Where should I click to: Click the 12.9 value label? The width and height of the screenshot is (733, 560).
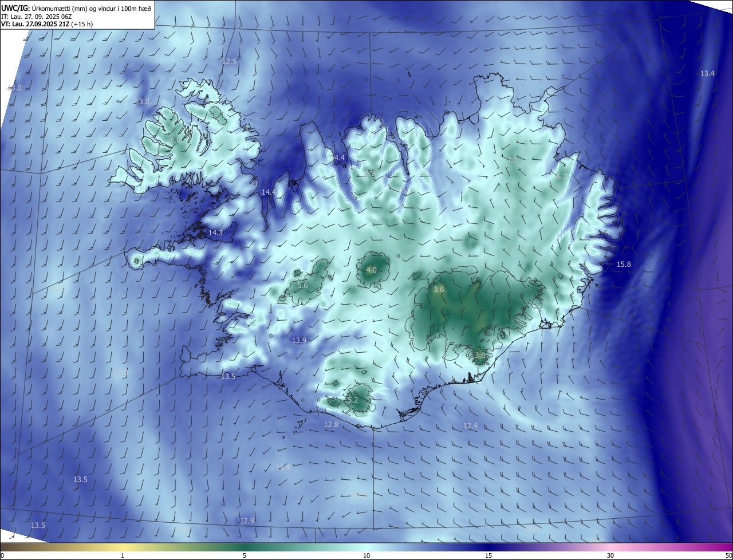coord(247,520)
